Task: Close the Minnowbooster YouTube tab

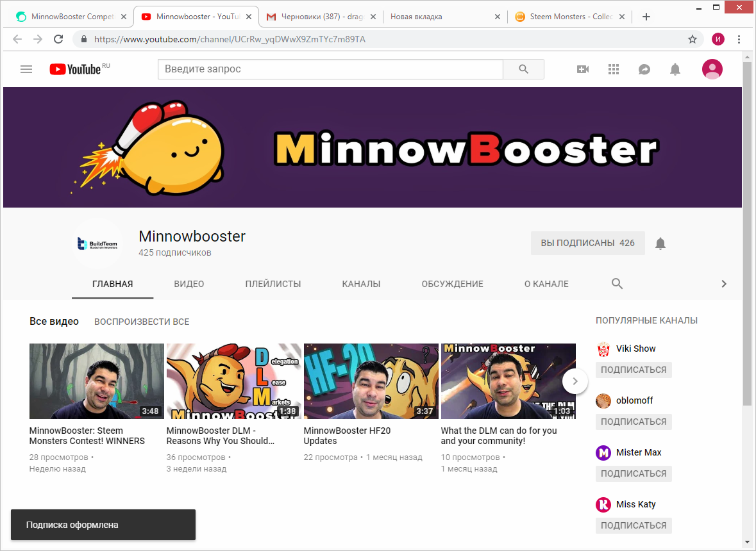Action: click(248, 17)
